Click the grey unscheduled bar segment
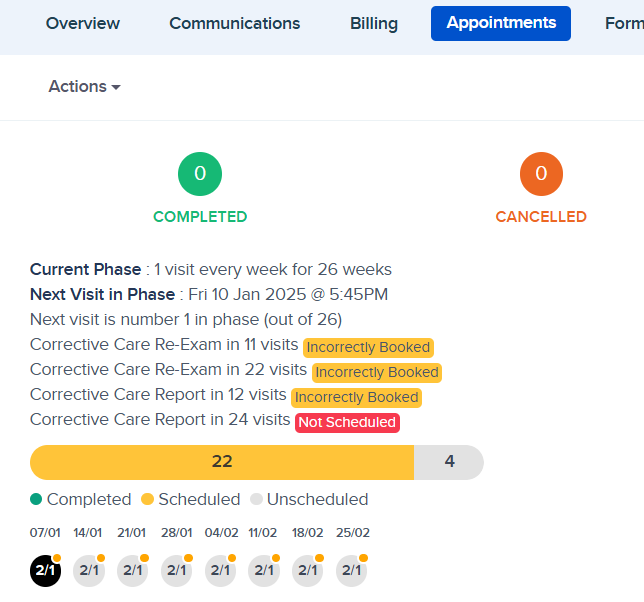644x602 pixels. coord(449,462)
